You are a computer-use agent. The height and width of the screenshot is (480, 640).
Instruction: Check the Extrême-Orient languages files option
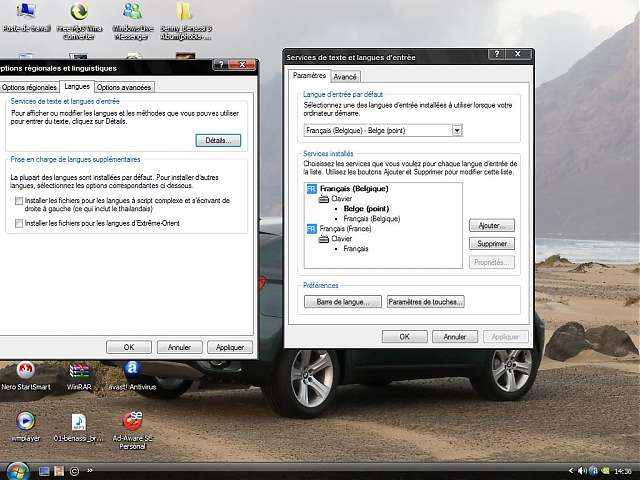(x=19, y=224)
